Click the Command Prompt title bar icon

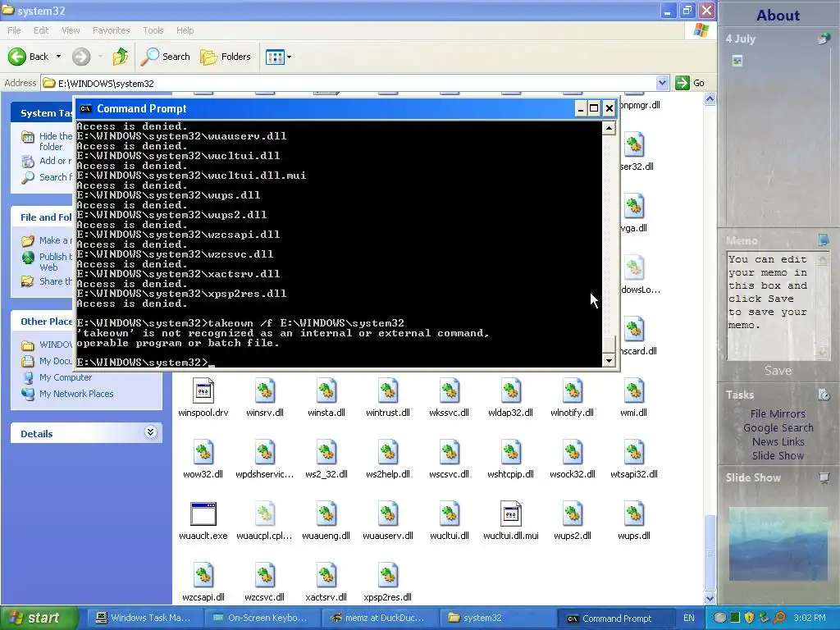coord(85,109)
